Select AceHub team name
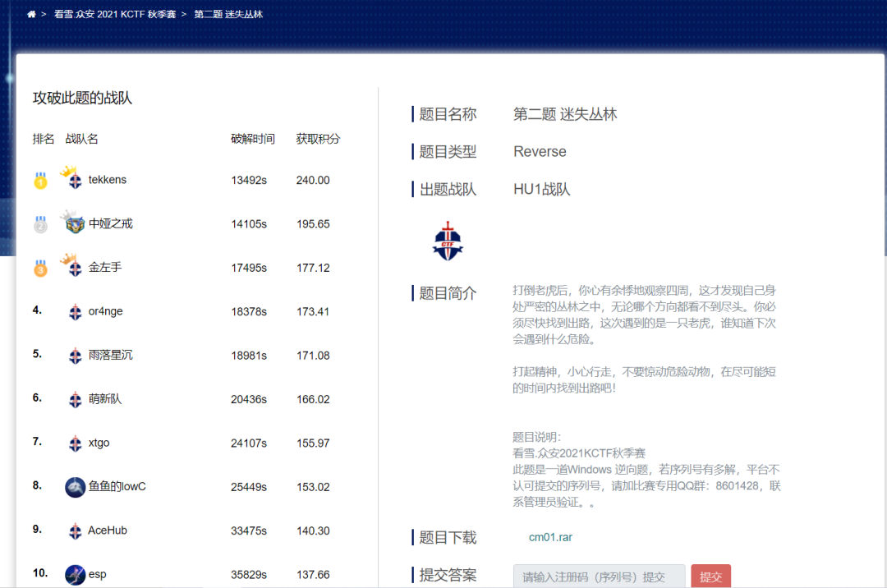The height and width of the screenshot is (588, 887). tap(108, 531)
